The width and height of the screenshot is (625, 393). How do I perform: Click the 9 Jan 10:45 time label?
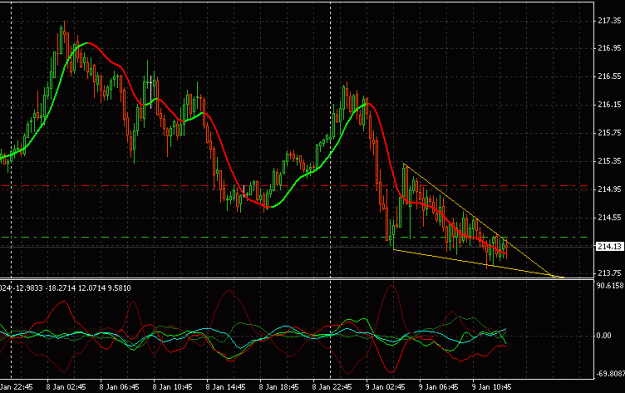[x=491, y=387]
